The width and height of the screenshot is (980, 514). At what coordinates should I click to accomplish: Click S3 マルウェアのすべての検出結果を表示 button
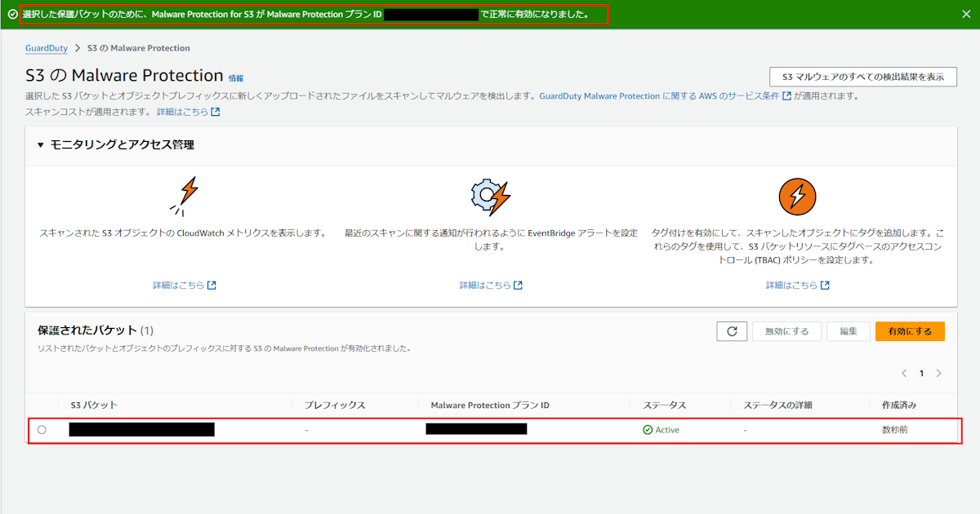(x=863, y=77)
